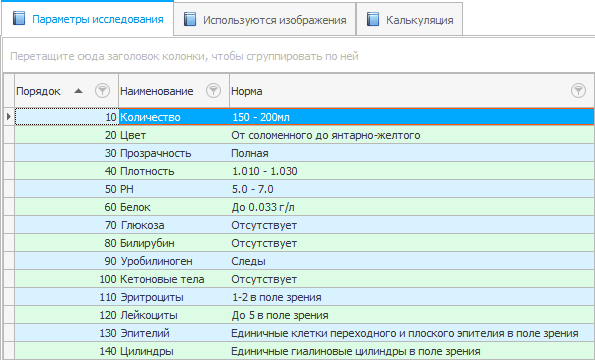Click the norm От соломенного до янтарно-желтого
Screen dimensions: 595x360
(326, 135)
